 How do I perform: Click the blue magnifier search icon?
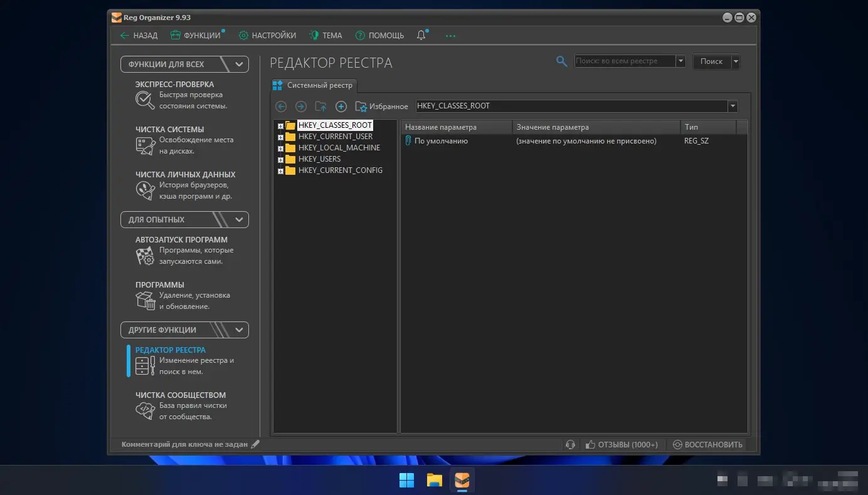[x=561, y=61]
